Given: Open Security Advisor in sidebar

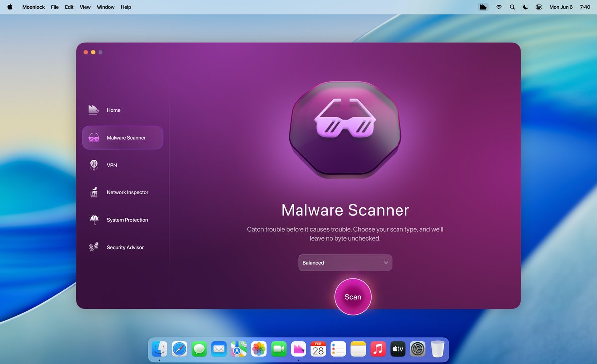Looking at the screenshot, I should [x=122, y=247].
